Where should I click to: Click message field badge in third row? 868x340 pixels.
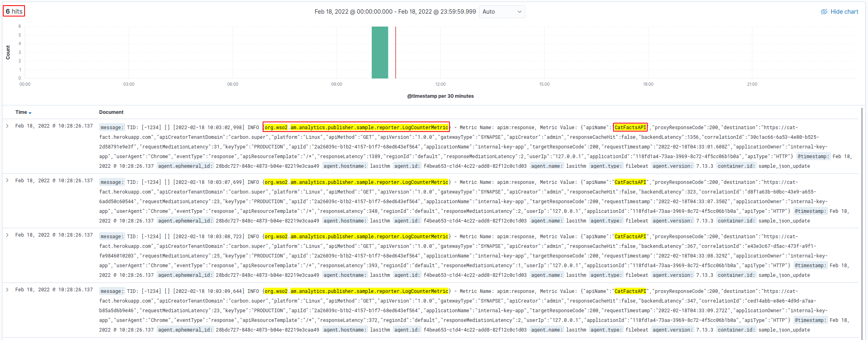click(112, 237)
